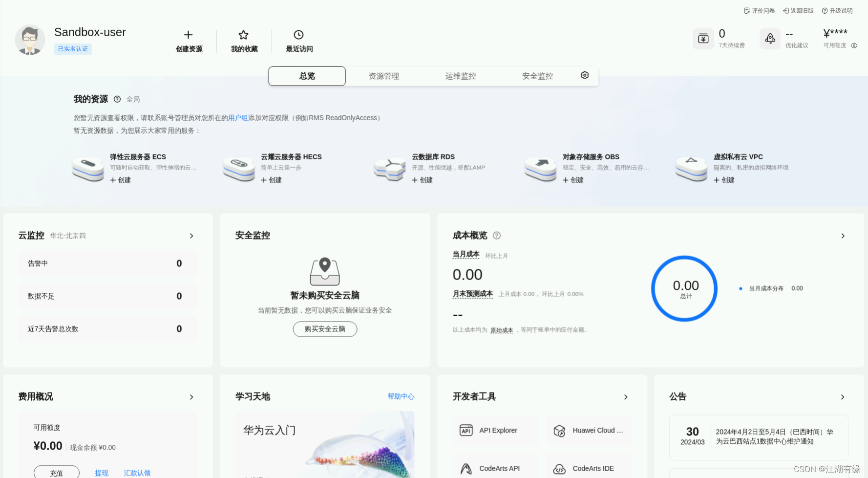Launch the CodeArts IDE icon
This screenshot has height=478, width=868.
click(x=560, y=468)
